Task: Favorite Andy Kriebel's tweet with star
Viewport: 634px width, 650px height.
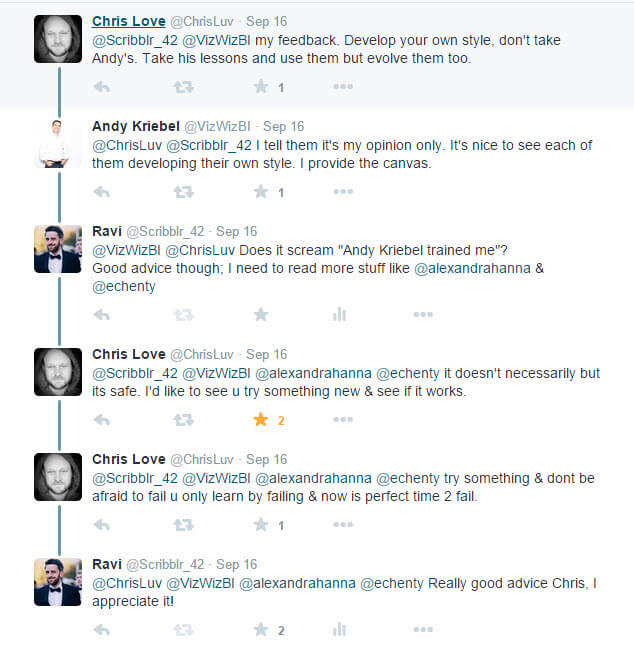Action: pyautogui.click(x=261, y=192)
